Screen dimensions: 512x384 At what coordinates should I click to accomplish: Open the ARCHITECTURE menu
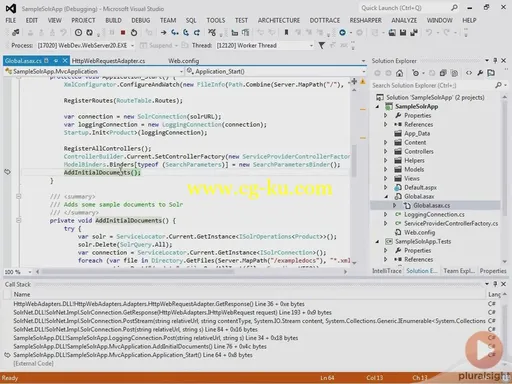pyautogui.click(x=279, y=20)
